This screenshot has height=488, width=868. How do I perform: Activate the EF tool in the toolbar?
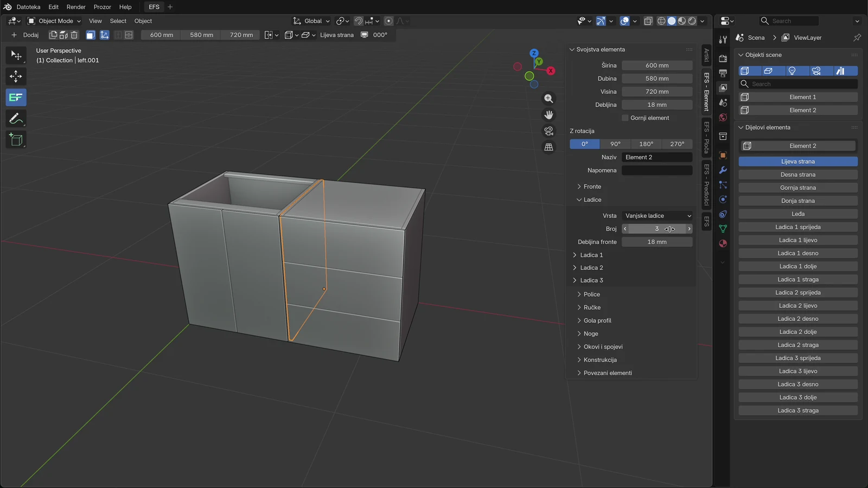click(16, 98)
